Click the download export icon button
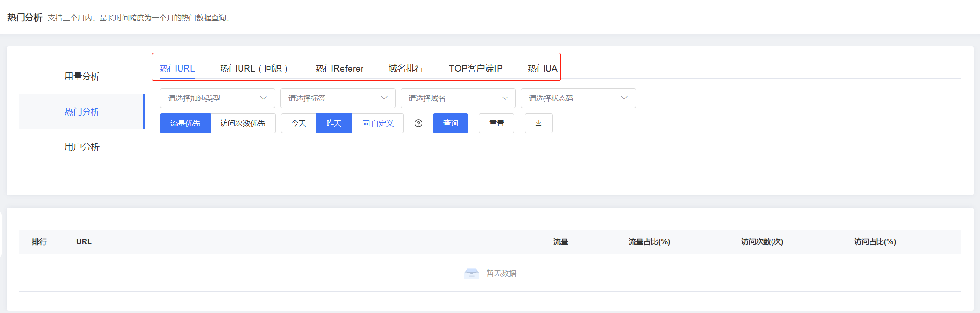This screenshot has width=980, height=313. pyautogui.click(x=538, y=124)
